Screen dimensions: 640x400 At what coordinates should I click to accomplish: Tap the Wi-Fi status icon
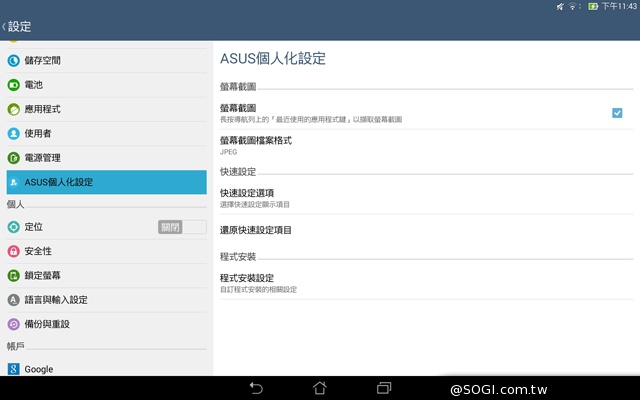[573, 6]
